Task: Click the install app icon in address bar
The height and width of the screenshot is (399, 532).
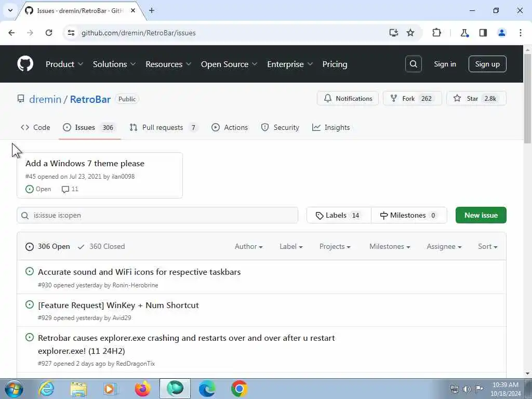Action: [394, 33]
